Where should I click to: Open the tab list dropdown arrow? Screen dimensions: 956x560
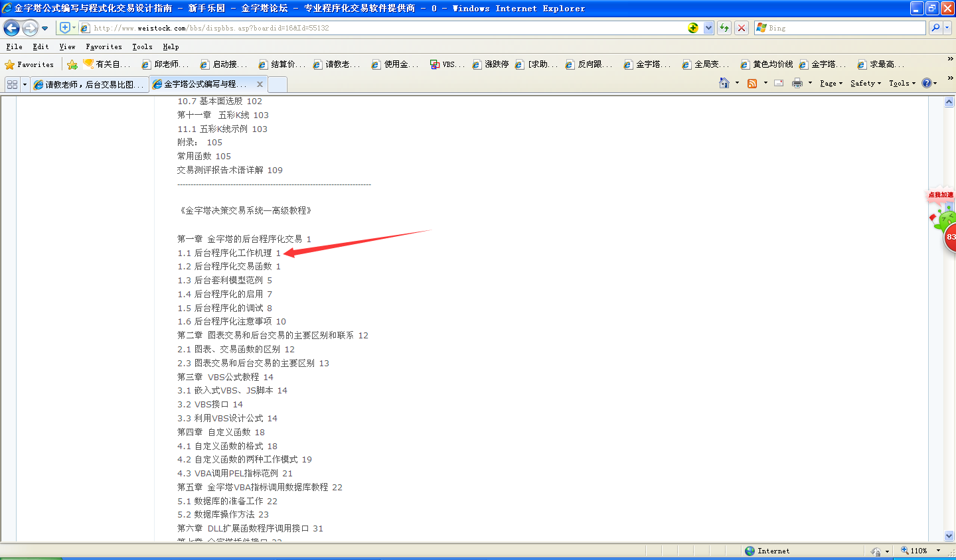coord(25,84)
